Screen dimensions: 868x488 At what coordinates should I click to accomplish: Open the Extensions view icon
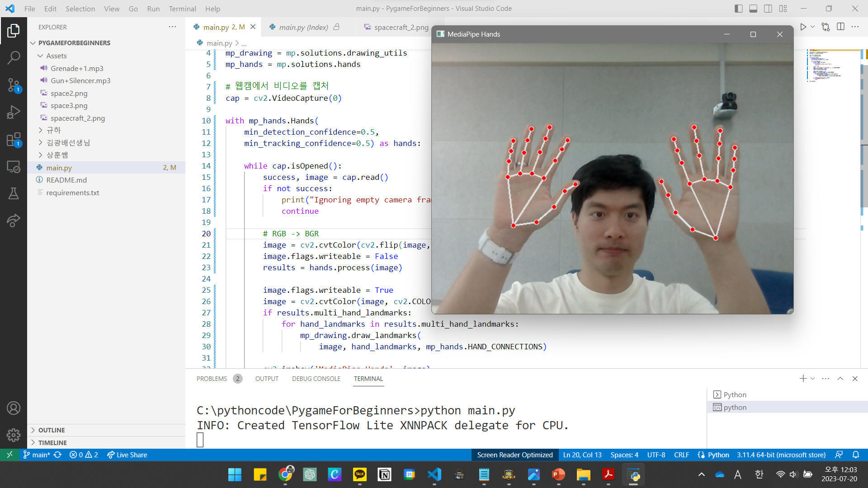[14, 140]
